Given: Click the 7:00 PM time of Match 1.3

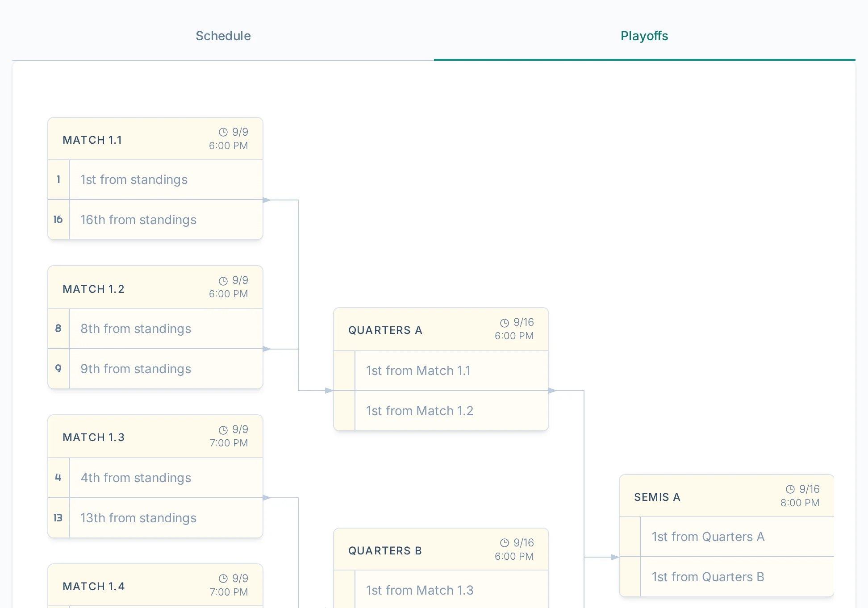Looking at the screenshot, I should coord(229,443).
